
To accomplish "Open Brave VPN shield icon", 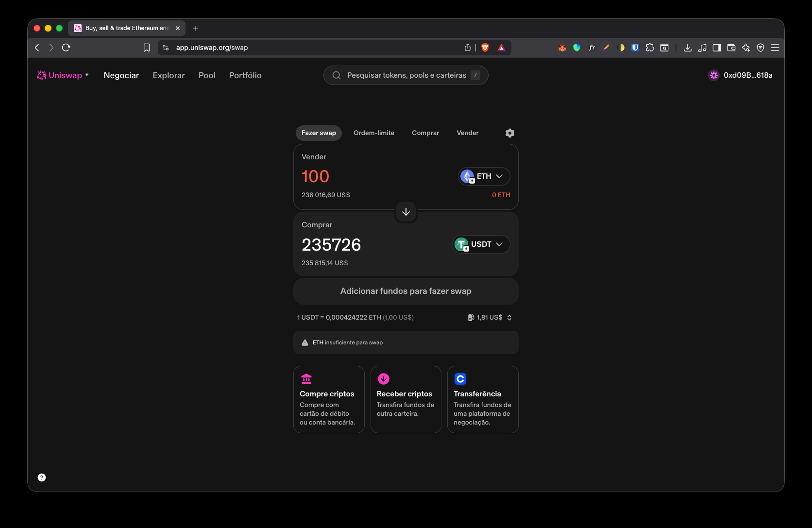I will 761,48.
